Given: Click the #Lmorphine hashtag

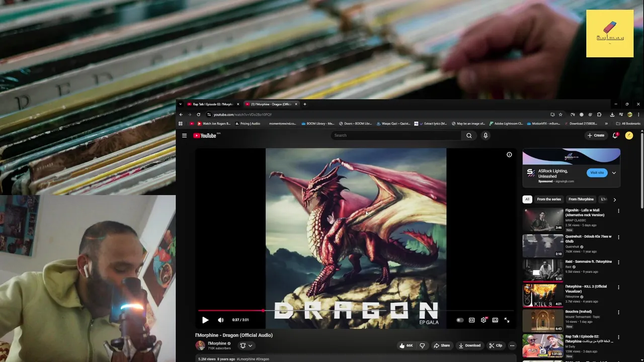Looking at the screenshot, I should point(246,359).
